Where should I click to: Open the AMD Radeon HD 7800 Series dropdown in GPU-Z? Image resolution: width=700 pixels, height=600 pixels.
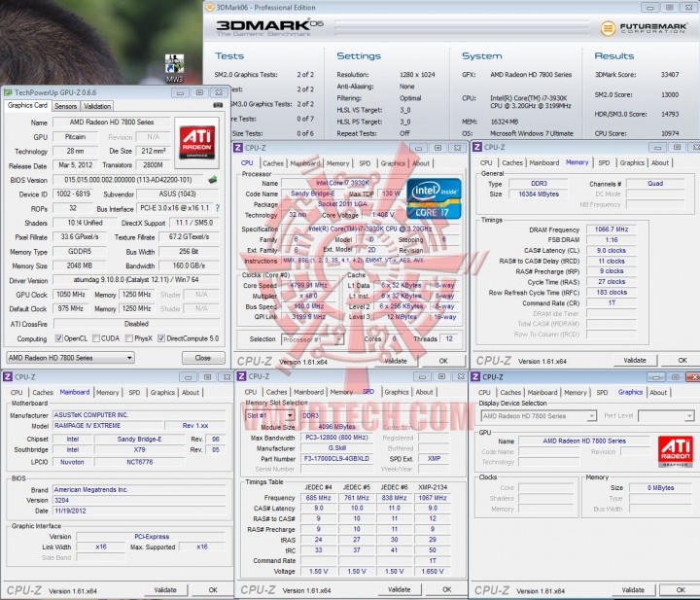[x=70, y=358]
